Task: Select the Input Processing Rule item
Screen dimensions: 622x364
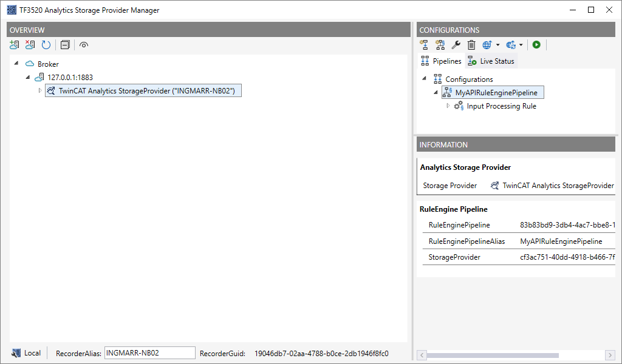Action: coord(501,106)
